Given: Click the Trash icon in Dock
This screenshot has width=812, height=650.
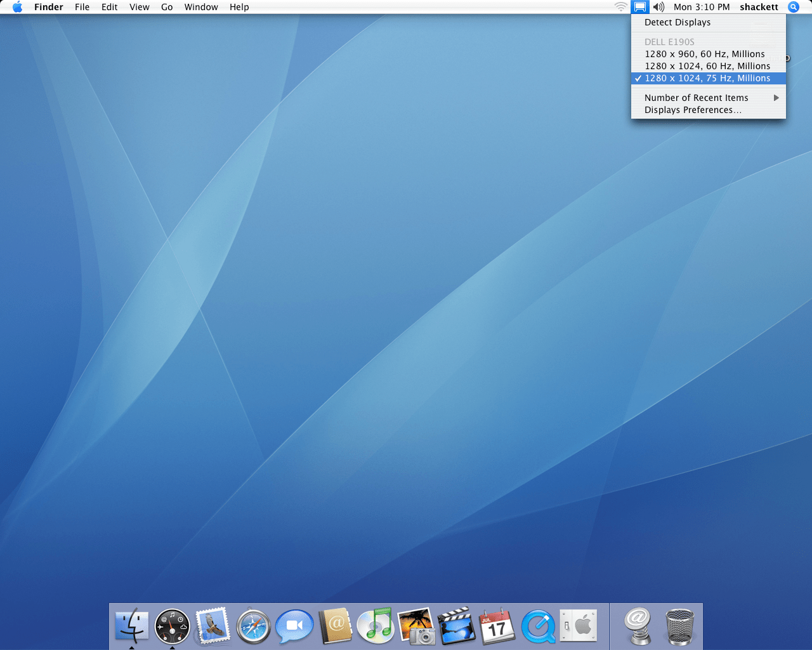Looking at the screenshot, I should click(x=679, y=627).
